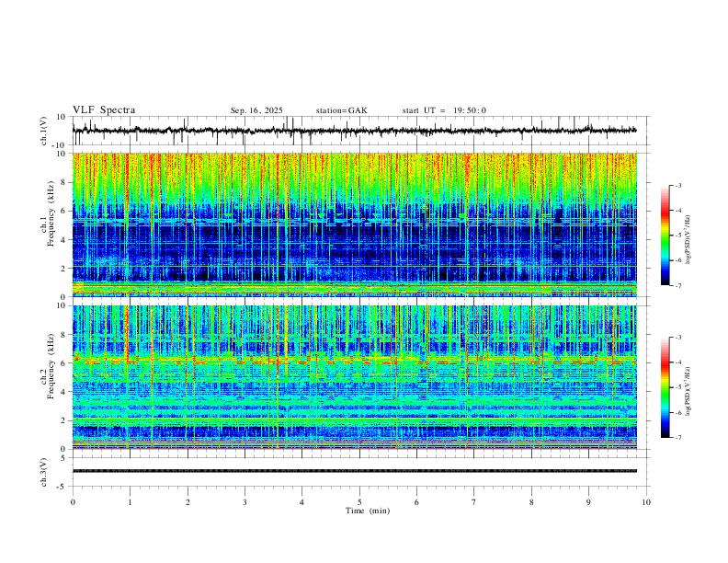Click time axis tick label '10'
This screenshot has height=563, width=728.
(x=646, y=502)
